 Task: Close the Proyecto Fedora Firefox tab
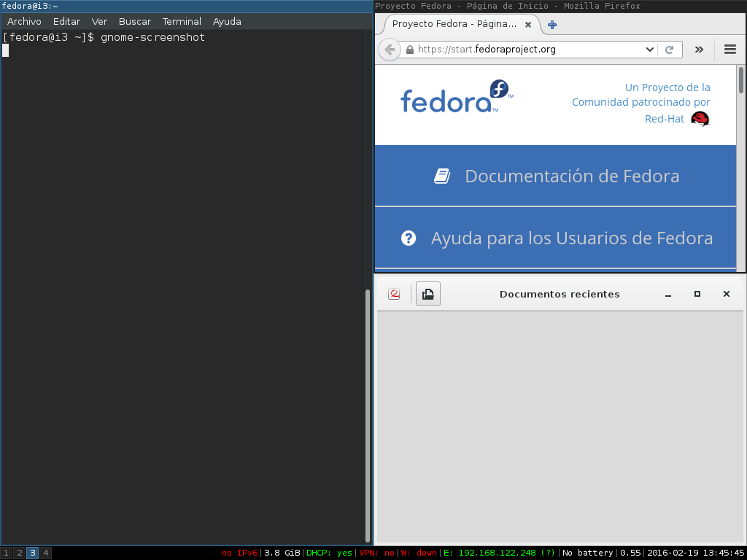coord(528,25)
